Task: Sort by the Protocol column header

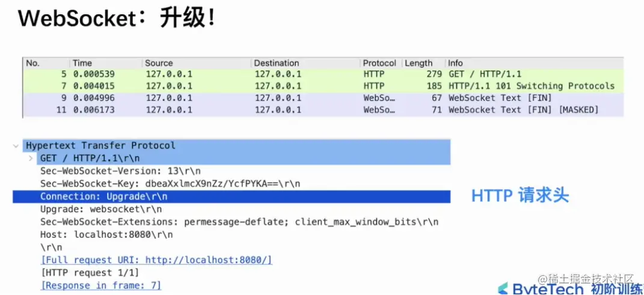Action: [x=380, y=63]
